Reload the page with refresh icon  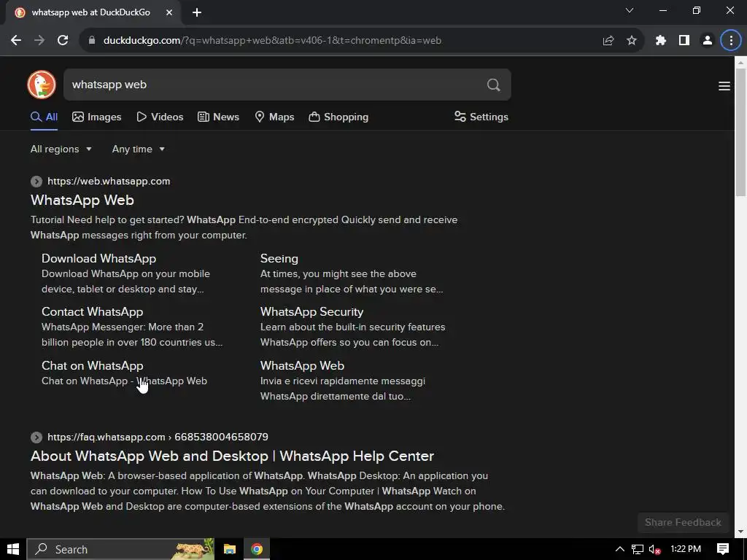[x=63, y=41]
